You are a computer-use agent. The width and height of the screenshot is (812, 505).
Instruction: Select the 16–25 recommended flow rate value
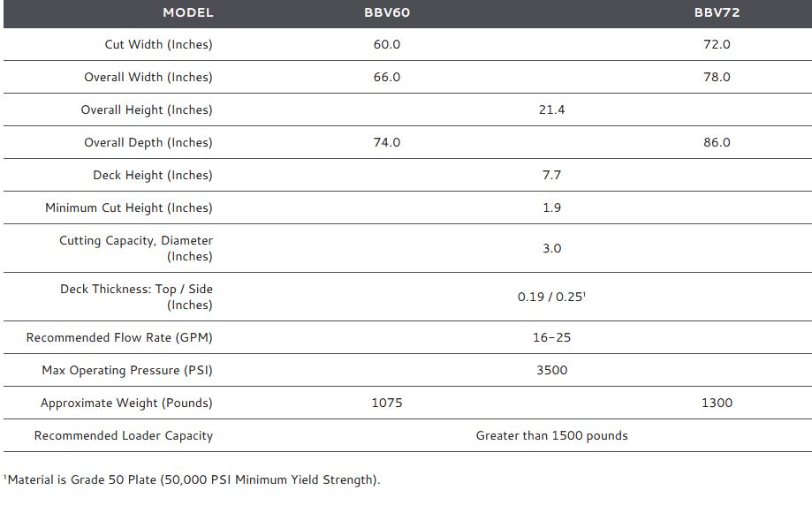551,337
